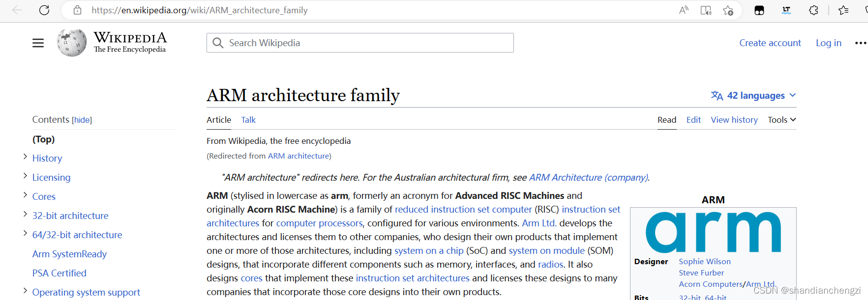Click Wikipedia The Free Encyclopedia wordmark

[130, 42]
